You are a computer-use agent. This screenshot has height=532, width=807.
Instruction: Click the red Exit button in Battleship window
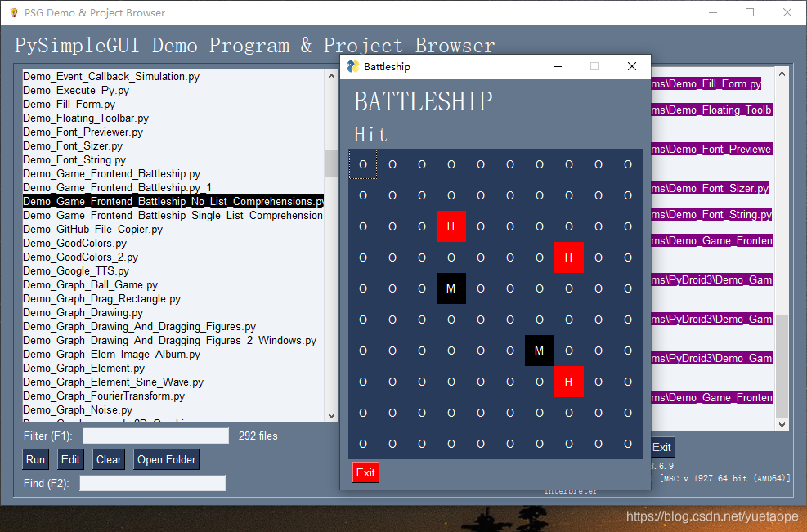[x=365, y=472]
